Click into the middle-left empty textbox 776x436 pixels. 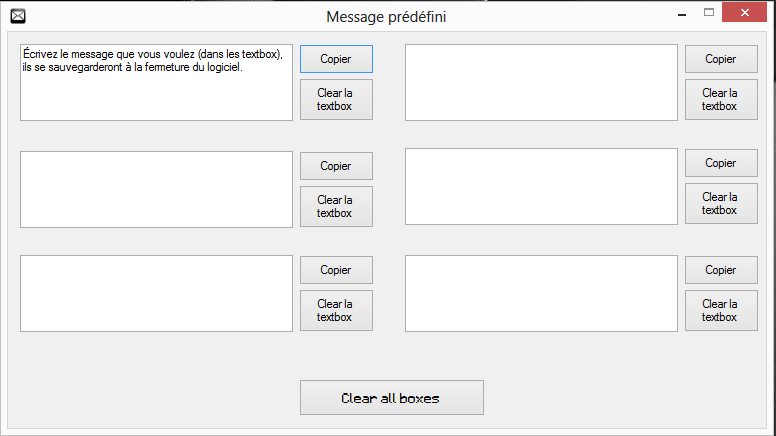pyautogui.click(x=156, y=190)
